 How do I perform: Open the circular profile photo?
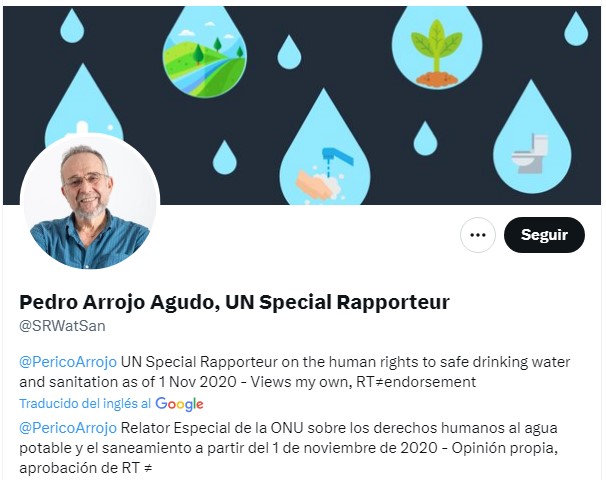[90, 202]
